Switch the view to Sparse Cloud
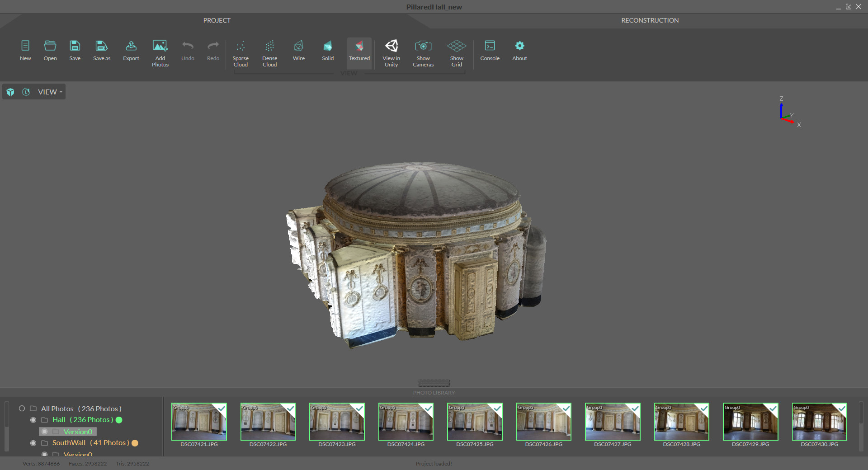This screenshot has height=470, width=868. [x=240, y=52]
